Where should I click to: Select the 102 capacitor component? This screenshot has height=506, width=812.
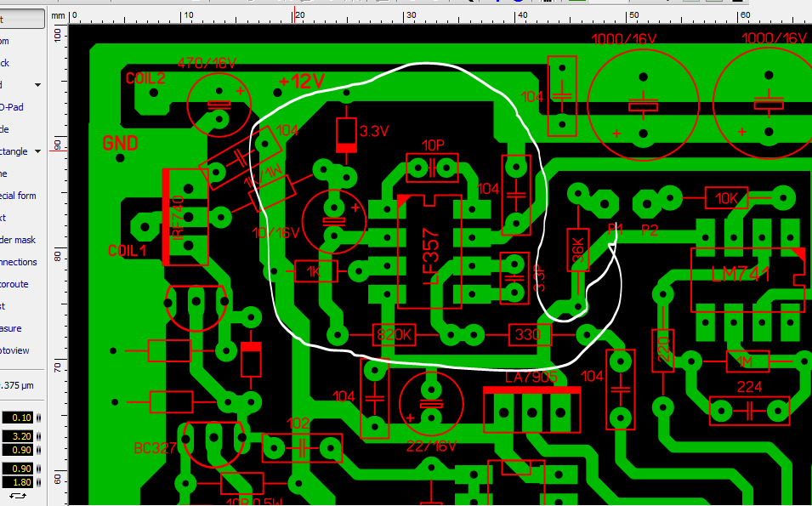tap(302, 447)
